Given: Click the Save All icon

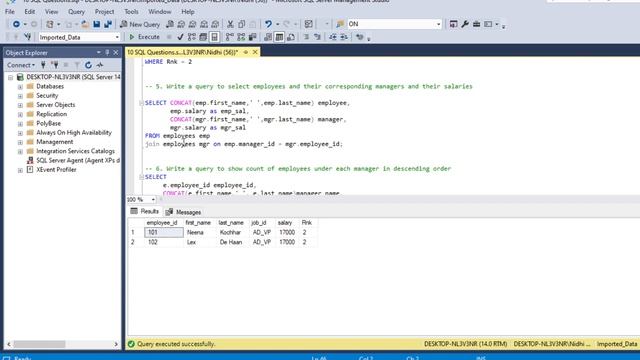Looking at the screenshot, I should pyautogui.click(x=108, y=24).
